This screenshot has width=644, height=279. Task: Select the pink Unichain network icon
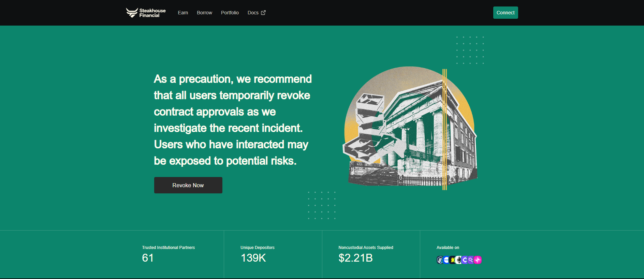(x=478, y=260)
